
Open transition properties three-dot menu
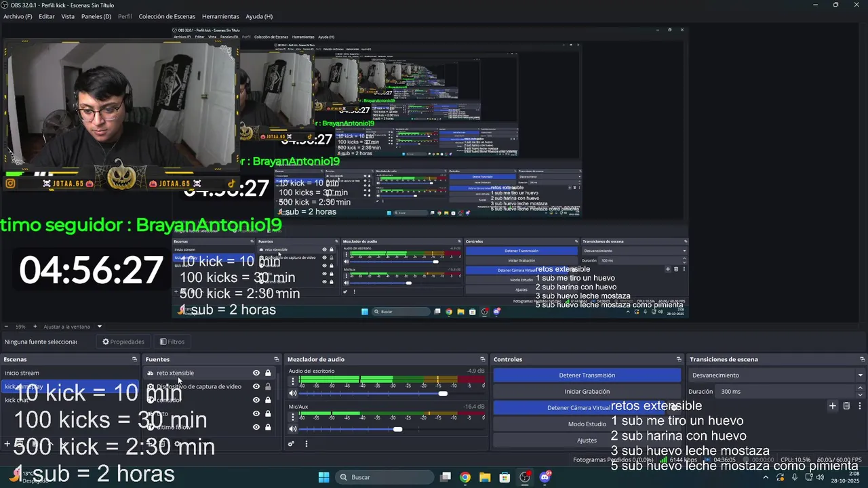click(x=860, y=406)
